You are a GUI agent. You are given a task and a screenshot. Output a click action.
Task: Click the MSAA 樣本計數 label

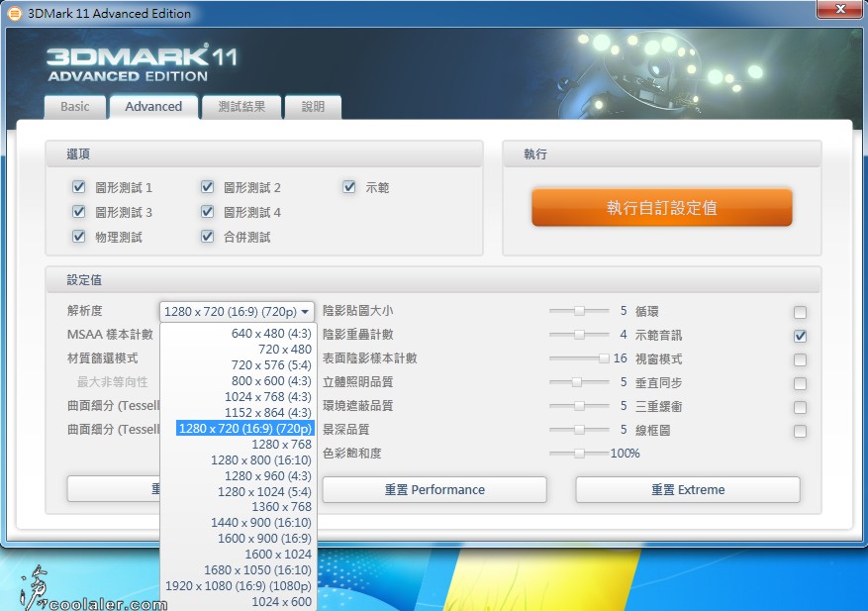click(110, 335)
